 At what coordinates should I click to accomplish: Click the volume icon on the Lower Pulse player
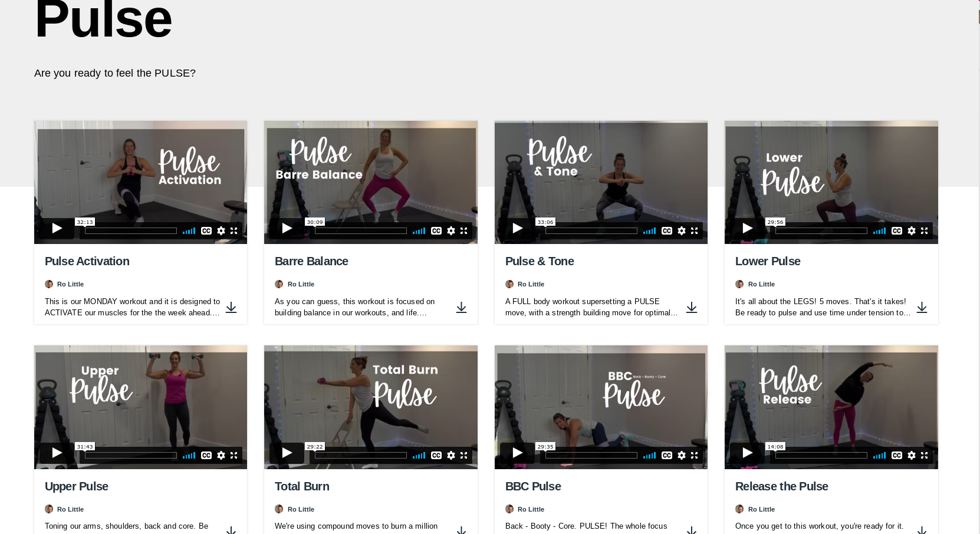click(x=879, y=230)
